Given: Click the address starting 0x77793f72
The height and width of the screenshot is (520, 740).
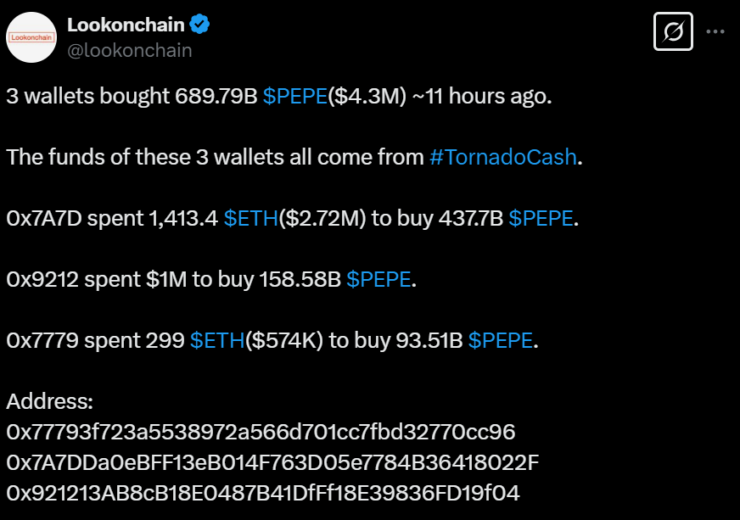Looking at the screenshot, I should (x=261, y=432).
